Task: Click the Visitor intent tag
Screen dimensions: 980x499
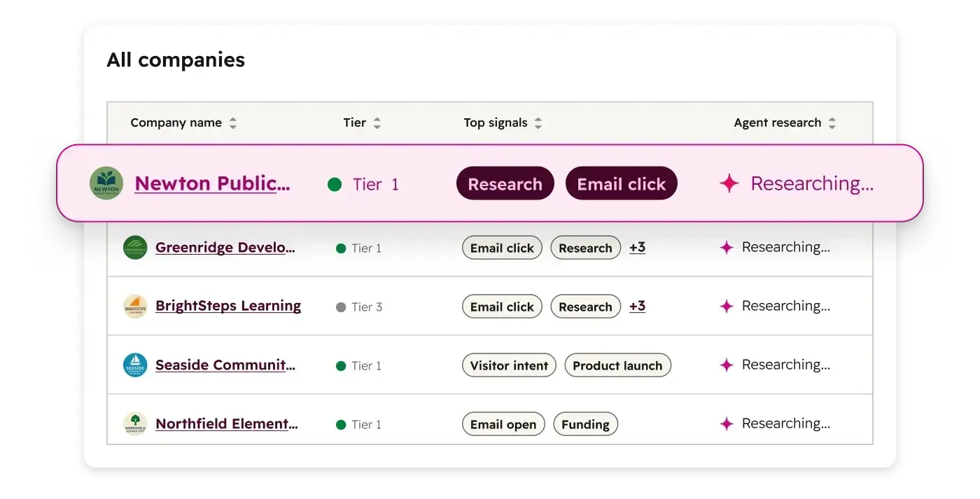Action: click(x=509, y=365)
